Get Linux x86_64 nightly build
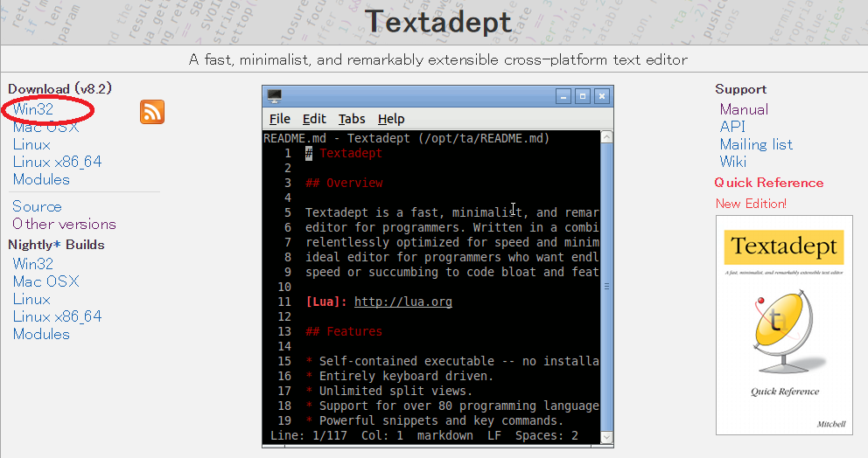 click(x=58, y=316)
